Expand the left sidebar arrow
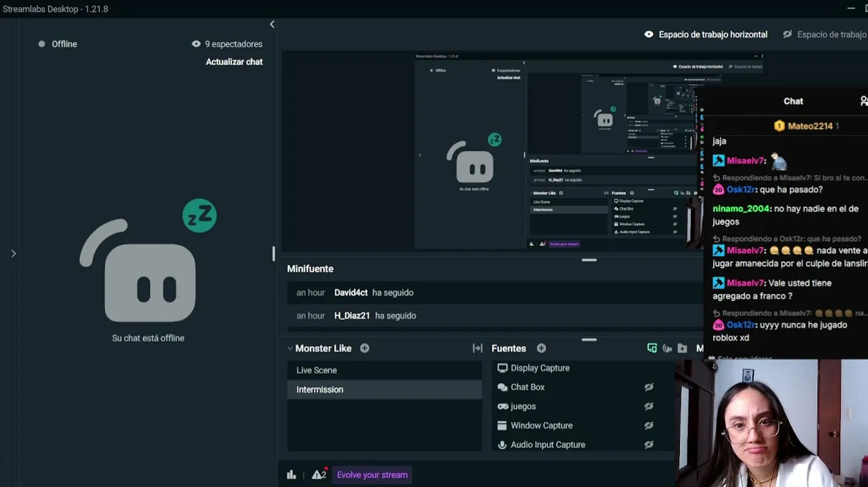This screenshot has height=487, width=868. (x=14, y=254)
